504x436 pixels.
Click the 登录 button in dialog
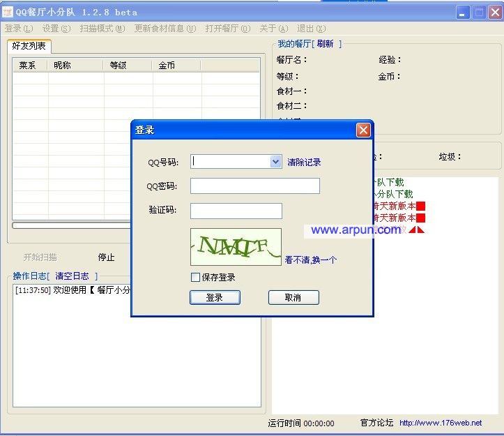[x=215, y=298]
